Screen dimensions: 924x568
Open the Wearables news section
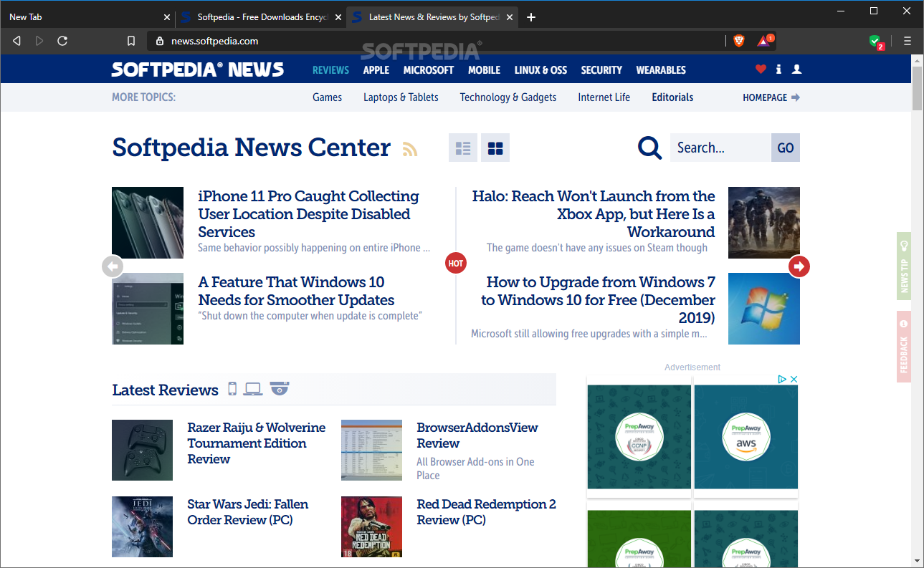[661, 70]
